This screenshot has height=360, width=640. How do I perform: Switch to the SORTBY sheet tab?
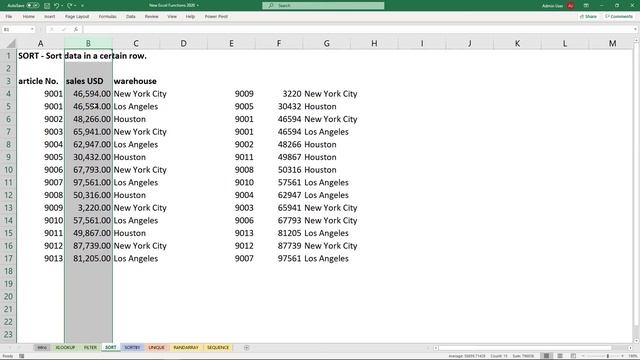pyautogui.click(x=132, y=348)
